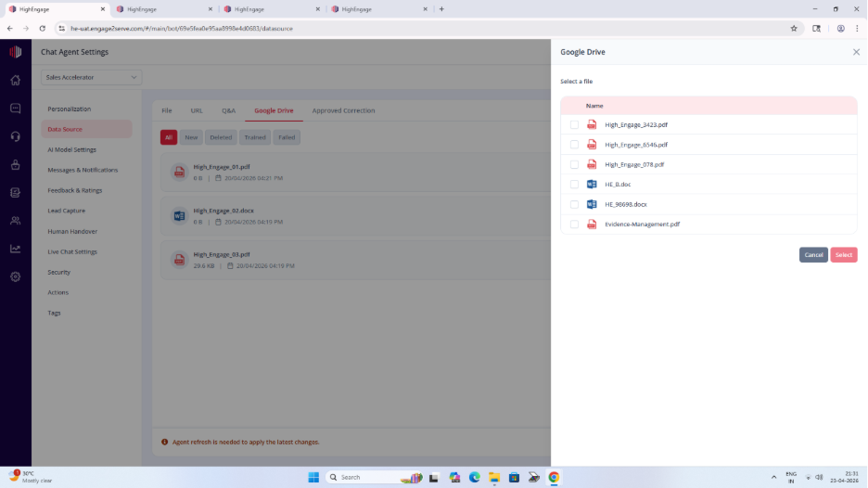
Task: Open the headset support sidebar icon
Action: point(16,136)
